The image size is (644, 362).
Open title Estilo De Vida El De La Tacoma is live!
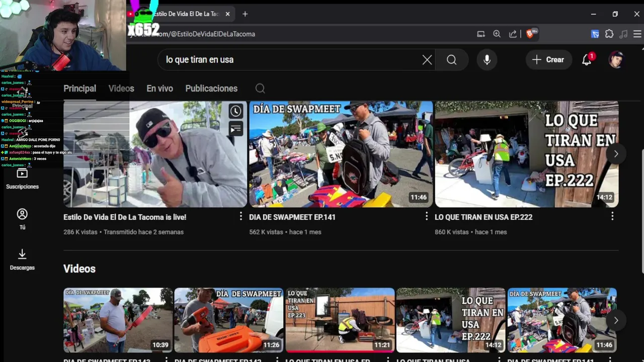tap(125, 217)
